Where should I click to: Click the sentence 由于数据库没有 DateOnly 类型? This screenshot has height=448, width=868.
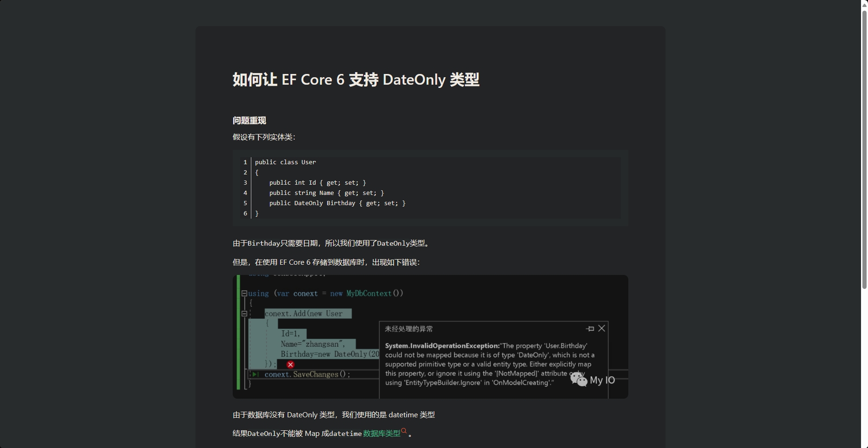coord(334,415)
